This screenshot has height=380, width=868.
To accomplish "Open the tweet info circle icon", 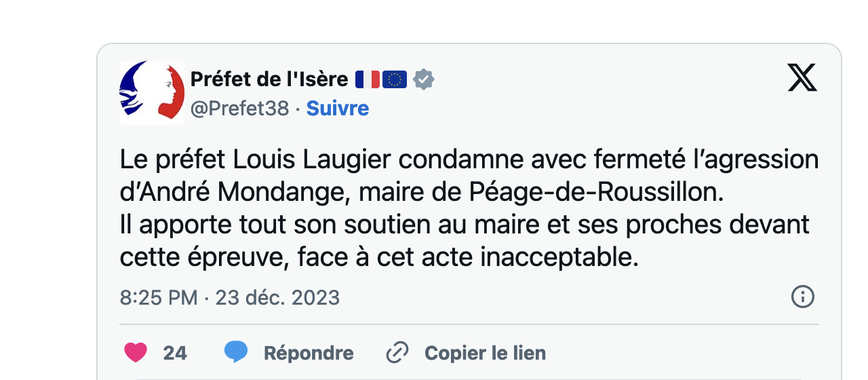I will click(803, 297).
